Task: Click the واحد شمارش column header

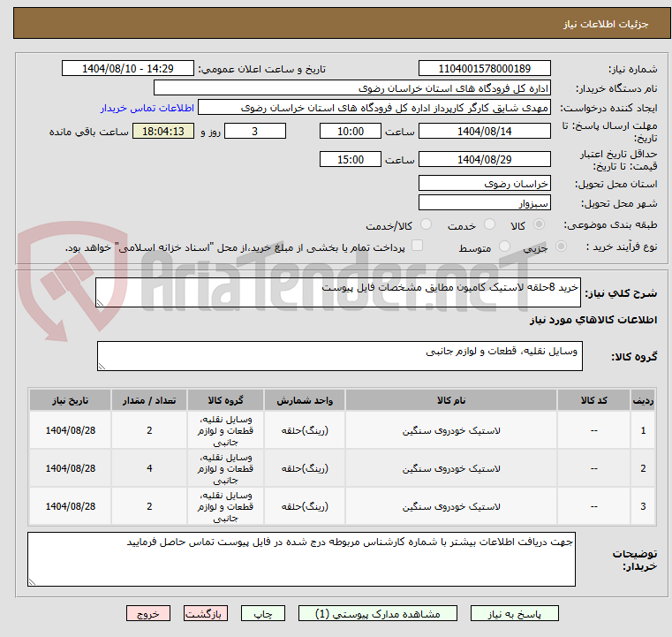Action: pos(305,400)
